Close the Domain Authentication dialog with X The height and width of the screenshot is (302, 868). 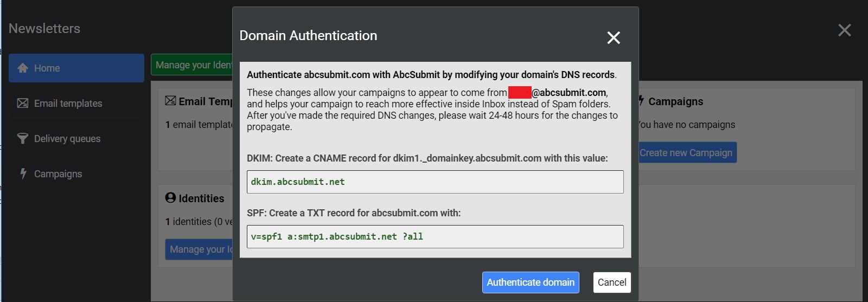click(x=613, y=38)
